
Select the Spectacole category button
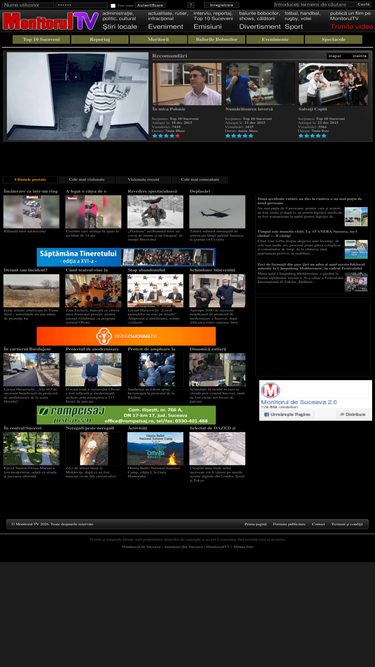pyautogui.click(x=333, y=40)
